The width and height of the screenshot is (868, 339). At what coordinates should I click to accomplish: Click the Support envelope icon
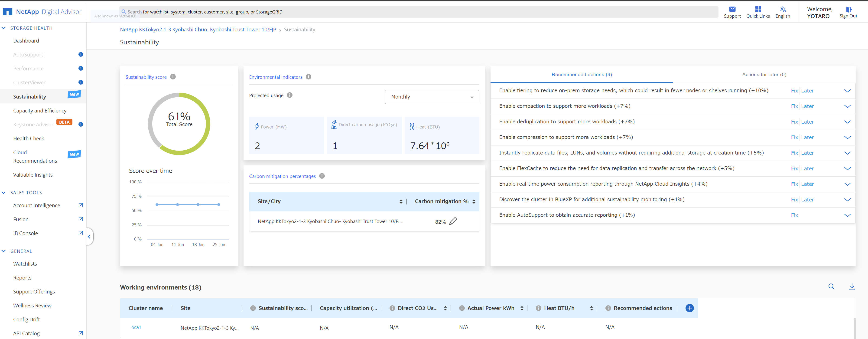pyautogui.click(x=732, y=9)
